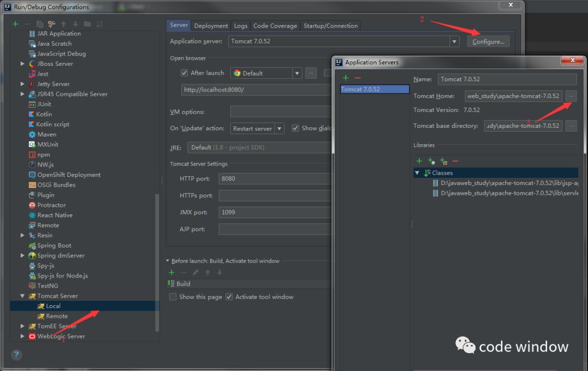Expand the Jetty Server node

(x=22, y=84)
